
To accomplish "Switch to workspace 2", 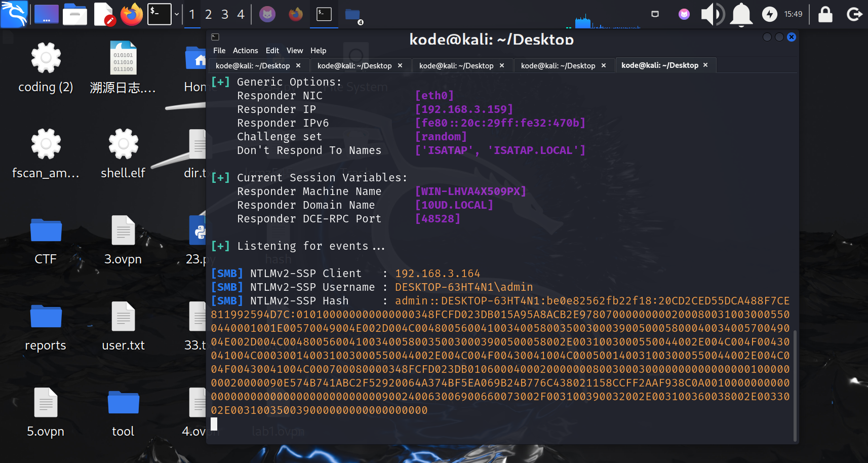I will [x=208, y=14].
